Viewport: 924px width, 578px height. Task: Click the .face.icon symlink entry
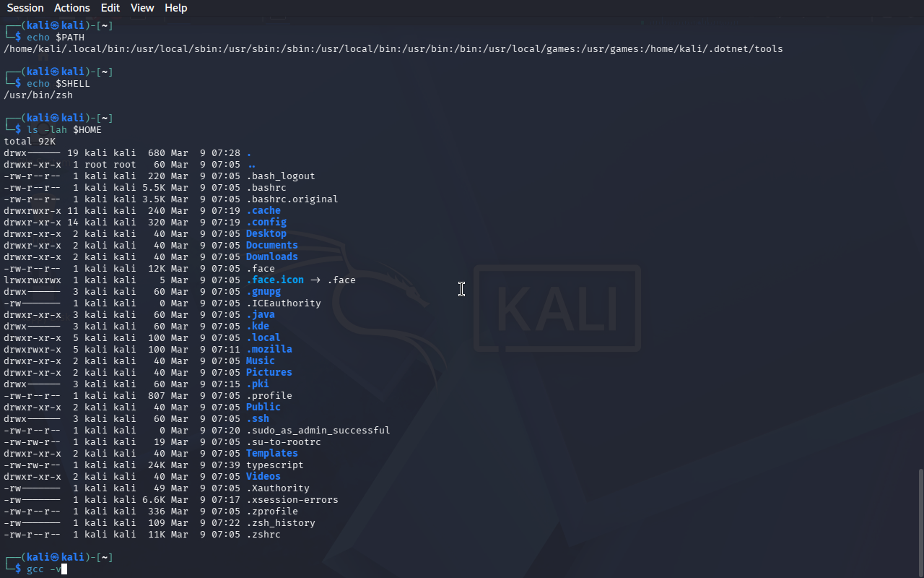coord(274,280)
